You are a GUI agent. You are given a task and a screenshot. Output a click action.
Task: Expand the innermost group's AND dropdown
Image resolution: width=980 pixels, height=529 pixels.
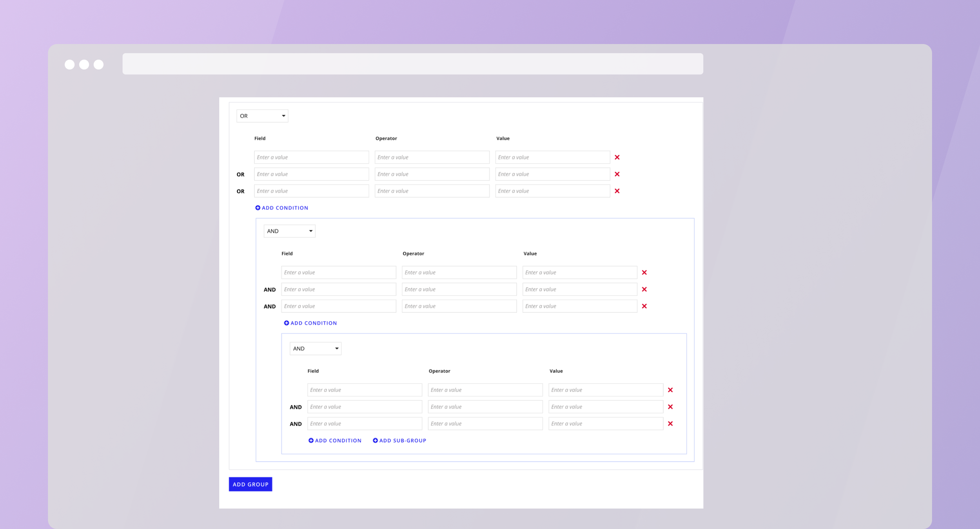click(x=315, y=349)
